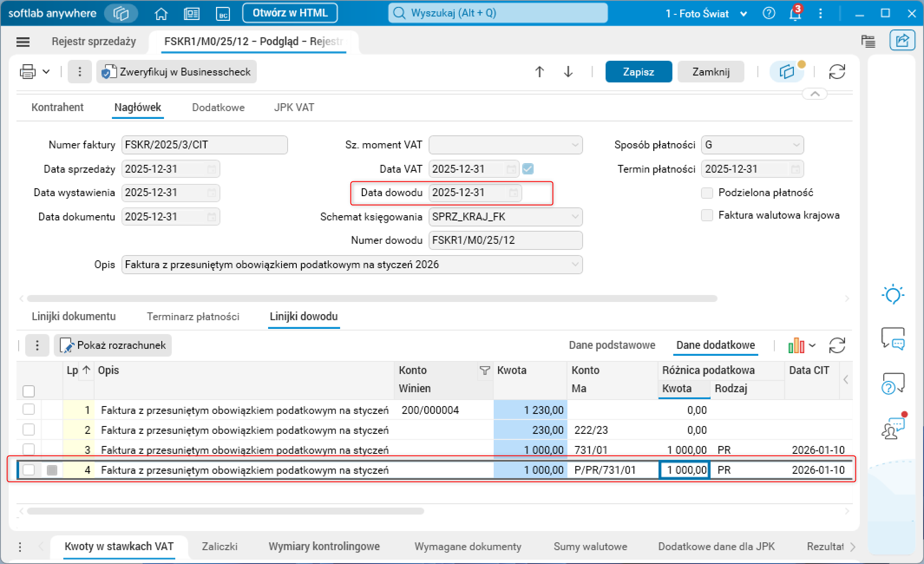This screenshot has width=924, height=564.
Task: Select checkbox for row 1
Action: (29, 410)
